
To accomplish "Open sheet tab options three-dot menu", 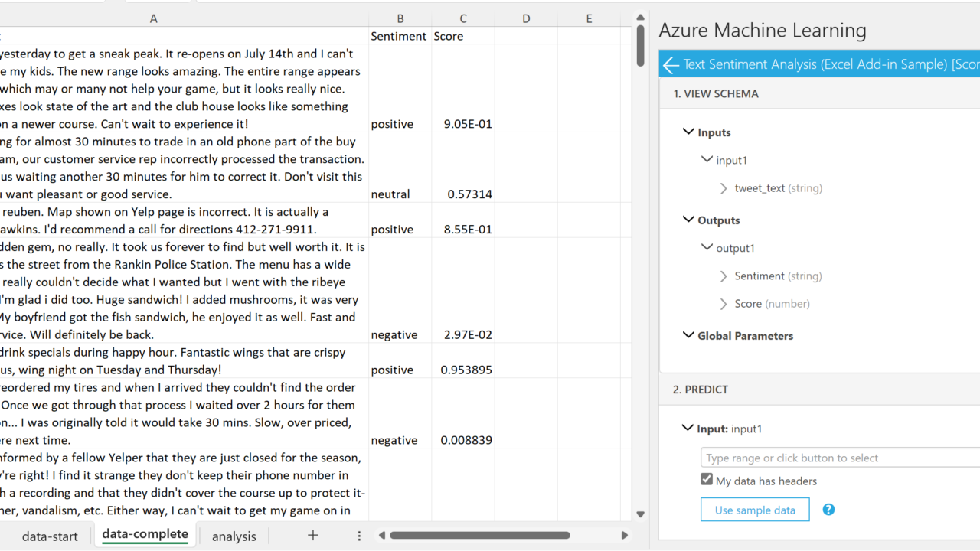I will pyautogui.click(x=359, y=536).
